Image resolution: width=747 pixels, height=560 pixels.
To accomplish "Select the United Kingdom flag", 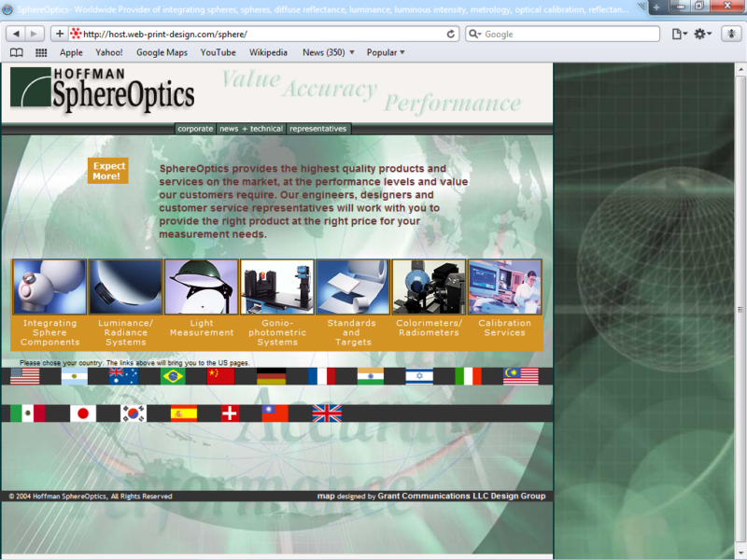I will click(327, 413).
